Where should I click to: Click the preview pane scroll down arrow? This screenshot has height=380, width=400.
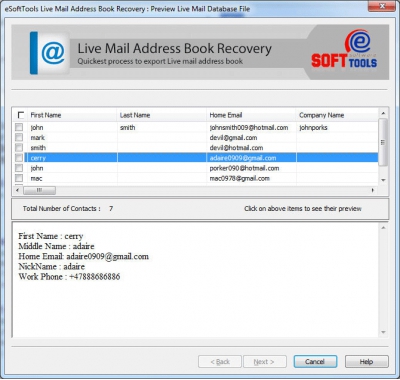(383, 332)
